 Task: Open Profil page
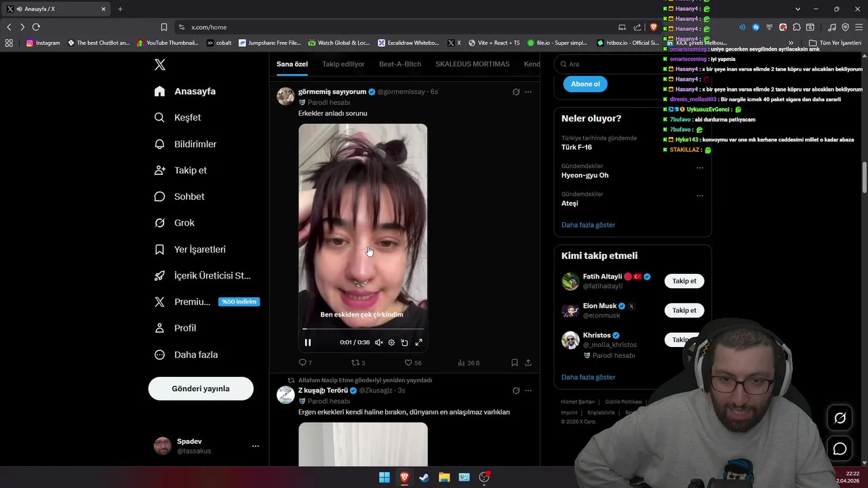coord(175,328)
